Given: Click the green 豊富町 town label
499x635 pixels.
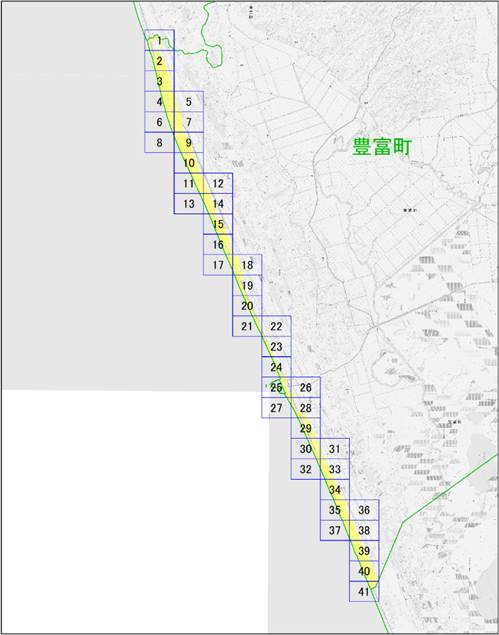Looking at the screenshot, I should [382, 147].
